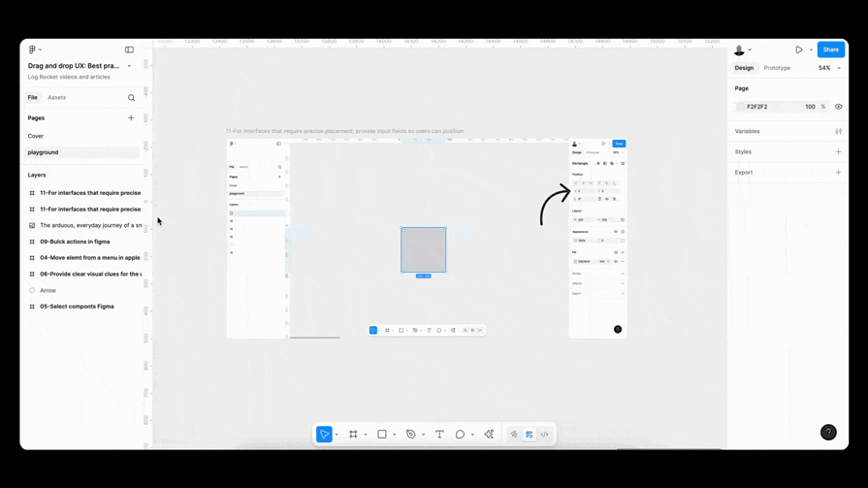Open Figma main menu dropdown
The image size is (868, 488).
point(34,49)
